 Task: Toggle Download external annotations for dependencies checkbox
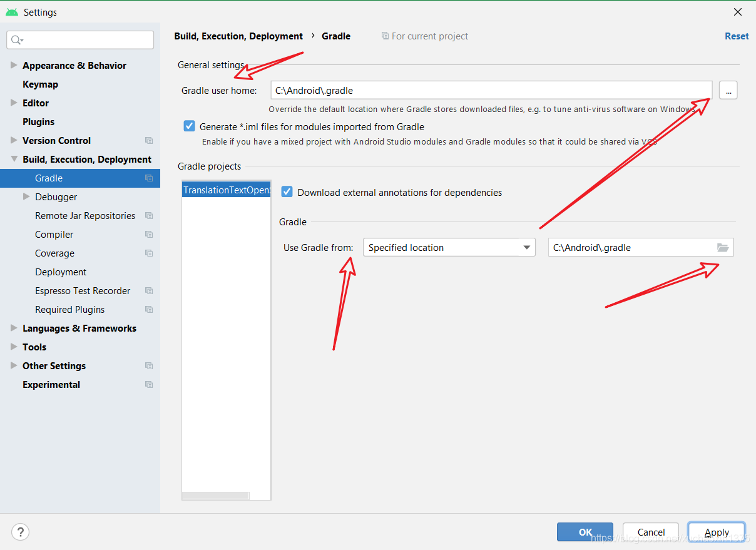287,192
